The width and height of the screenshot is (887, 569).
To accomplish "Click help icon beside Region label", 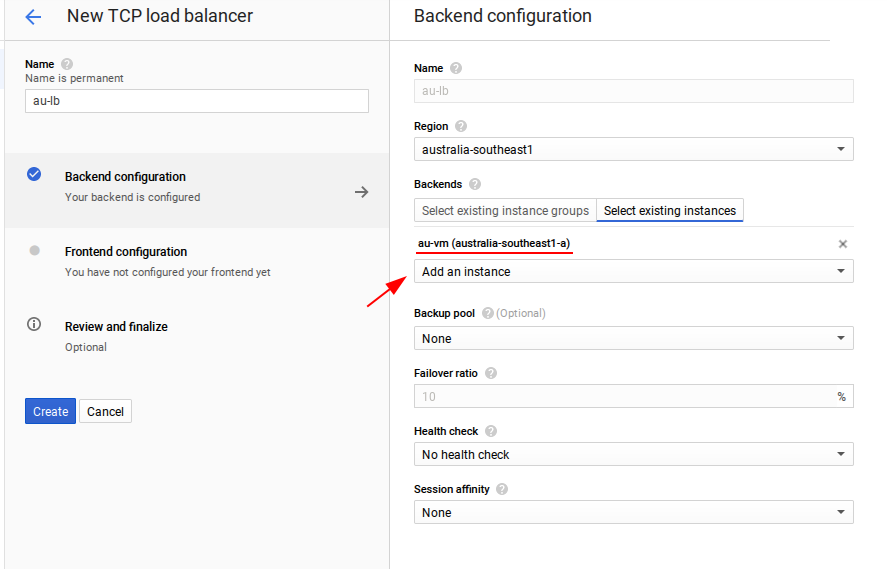I will [461, 126].
